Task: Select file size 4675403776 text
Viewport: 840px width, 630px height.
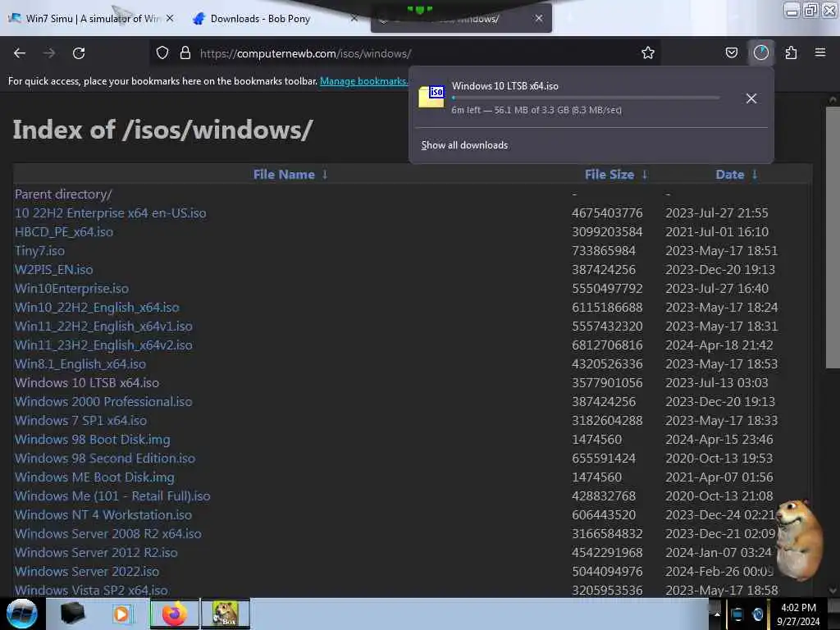Action: click(607, 213)
